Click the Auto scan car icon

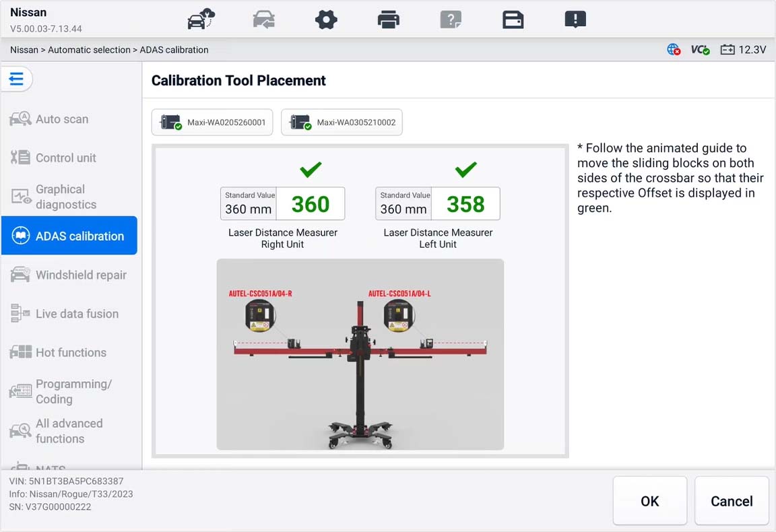click(x=20, y=119)
